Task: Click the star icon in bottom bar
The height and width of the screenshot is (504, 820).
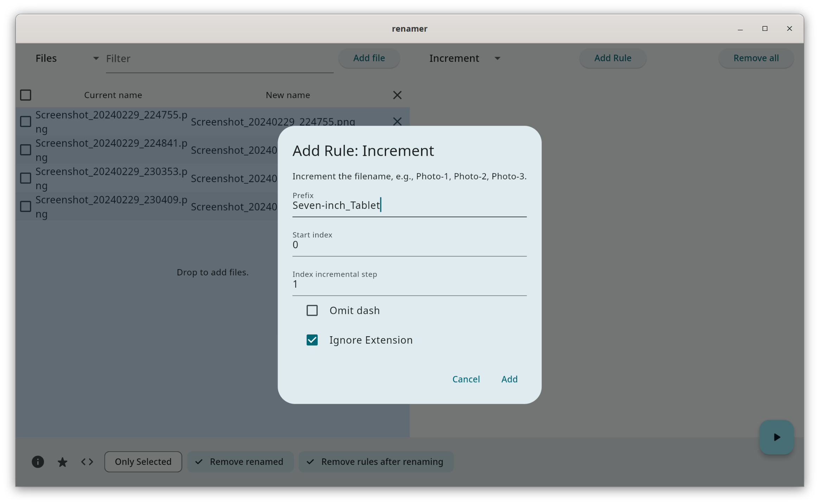Action: tap(63, 461)
